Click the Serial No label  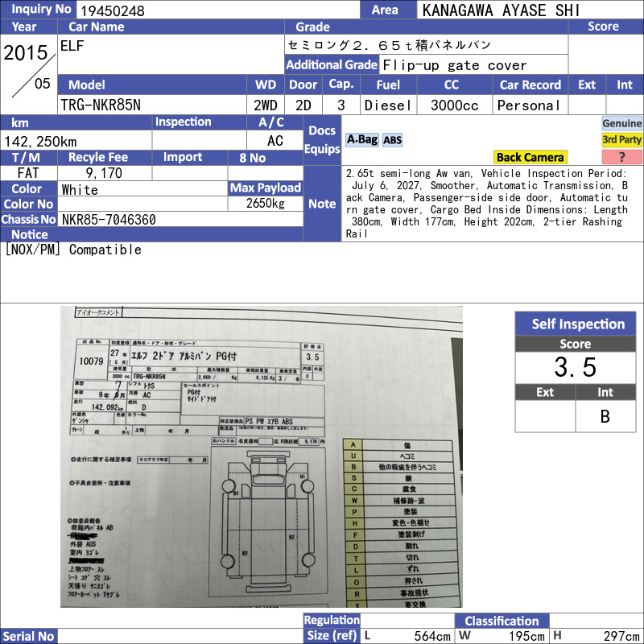(28, 636)
